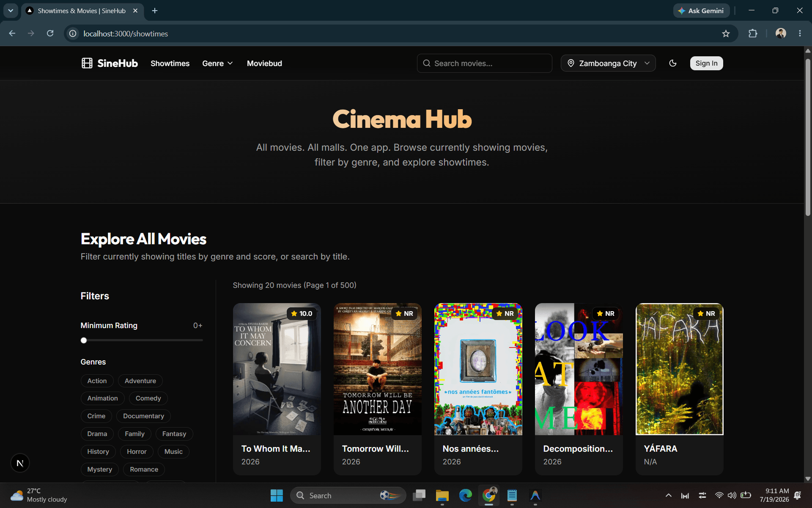Open the Chrome profile avatar
The width and height of the screenshot is (812, 508).
[781, 33]
